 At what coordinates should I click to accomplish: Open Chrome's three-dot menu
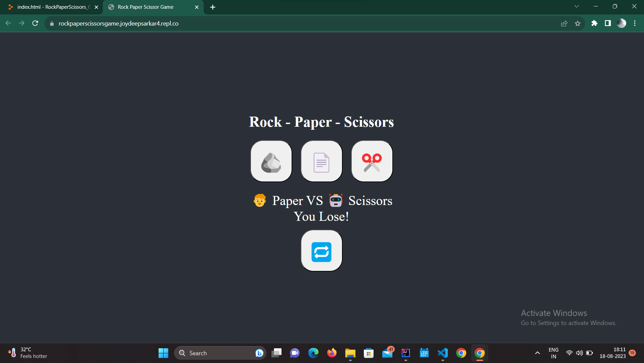[635, 23]
